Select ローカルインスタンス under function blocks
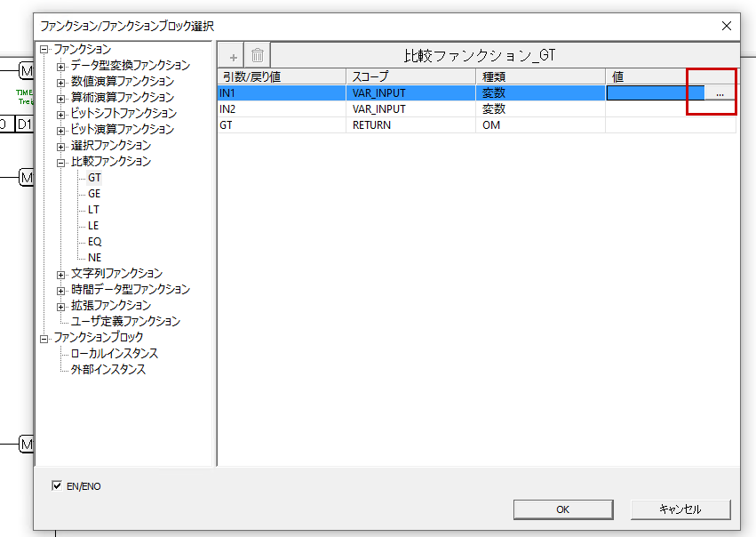The image size is (756, 537). [115, 353]
